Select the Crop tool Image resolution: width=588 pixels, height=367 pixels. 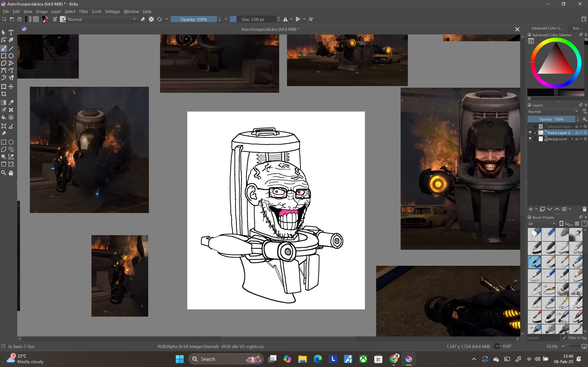pos(4,94)
